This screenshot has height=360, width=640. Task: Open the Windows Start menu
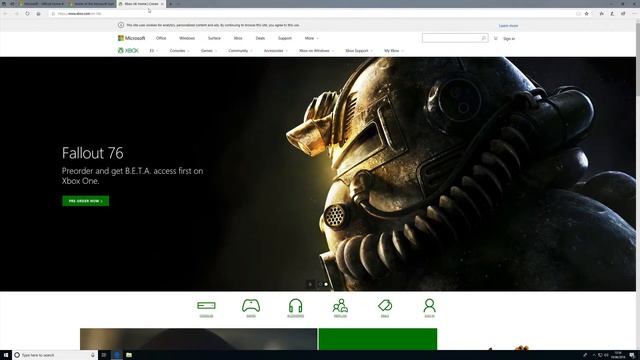pyautogui.click(x=6, y=355)
